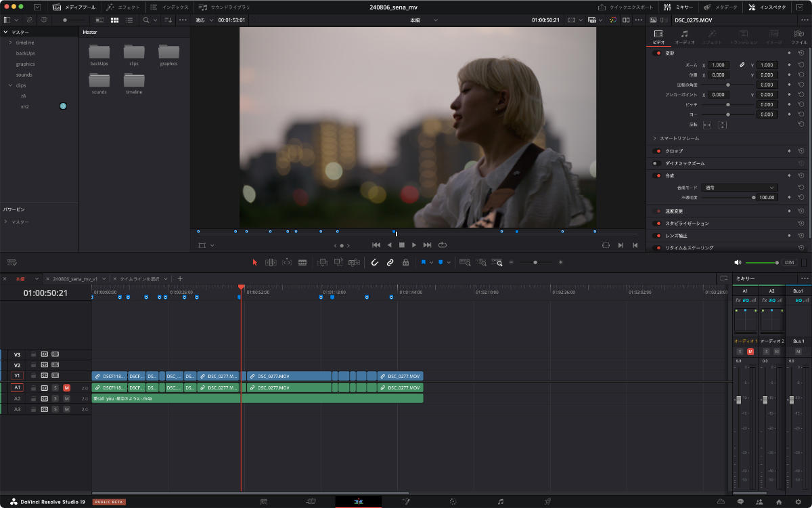Select the arrow Selection Mode tool
This screenshot has height=508, width=812.
(x=255, y=262)
